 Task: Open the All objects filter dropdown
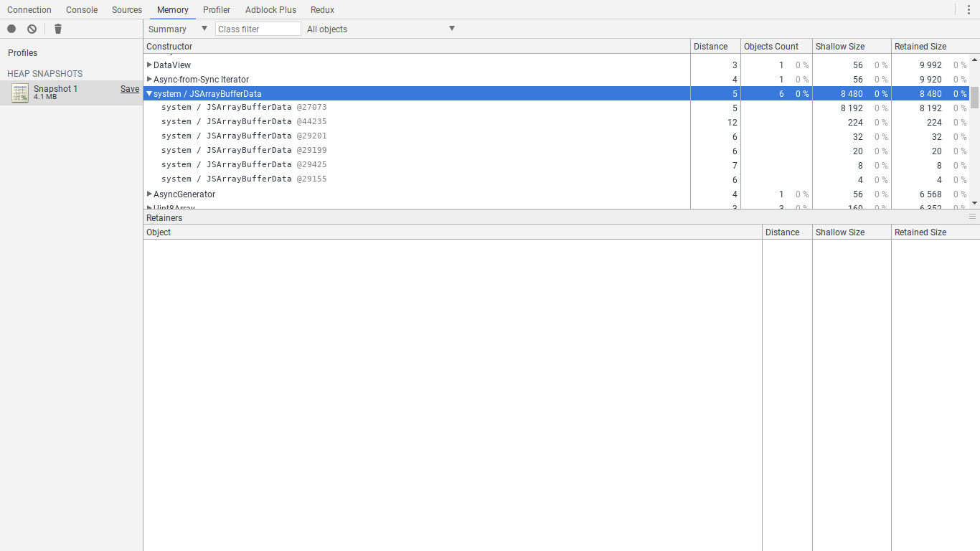tap(381, 29)
